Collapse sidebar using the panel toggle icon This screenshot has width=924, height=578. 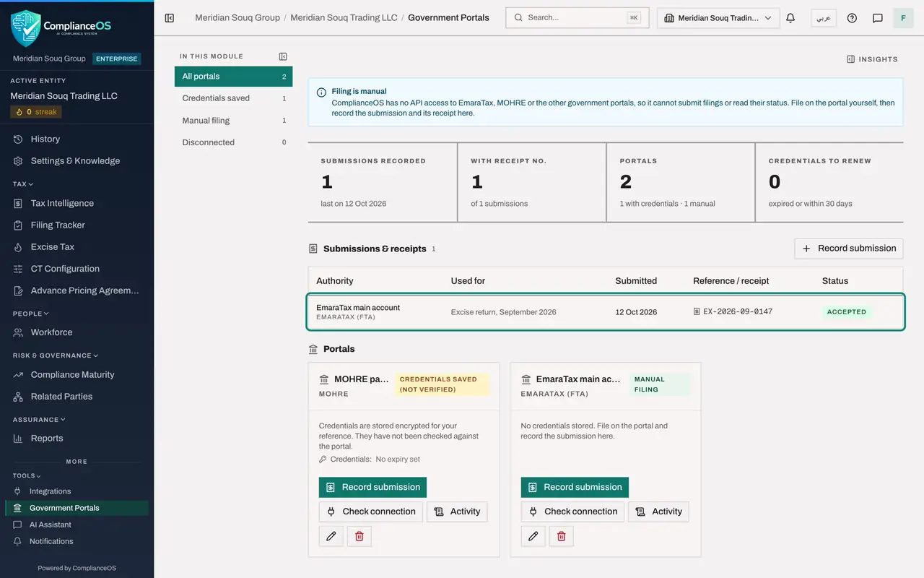coord(170,18)
